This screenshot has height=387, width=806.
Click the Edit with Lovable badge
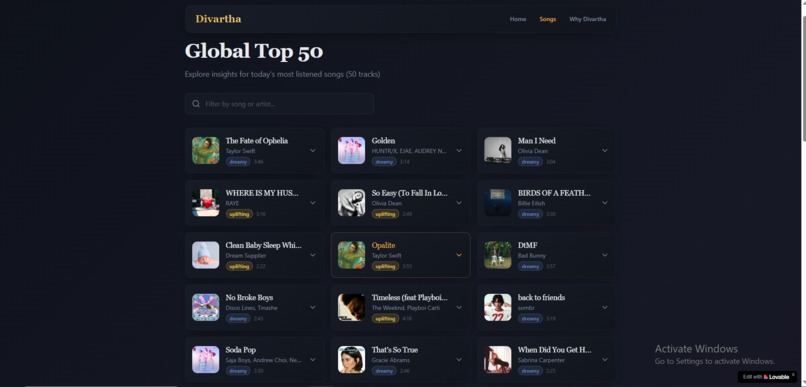(x=765, y=377)
